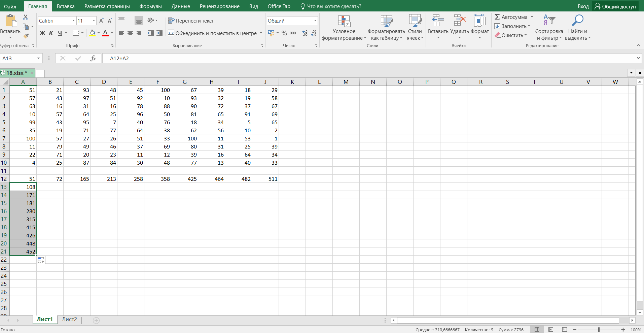The height and width of the screenshot is (333, 644).
Task: Click Merge and Center (Объединить и поместить в центре)
Action: coord(213,33)
